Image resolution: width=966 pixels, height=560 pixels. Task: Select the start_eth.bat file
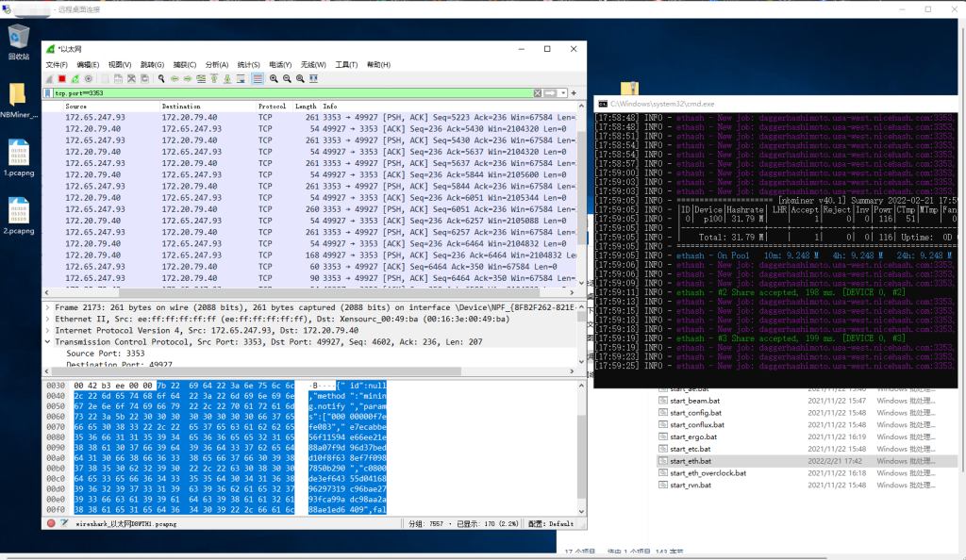(689, 461)
